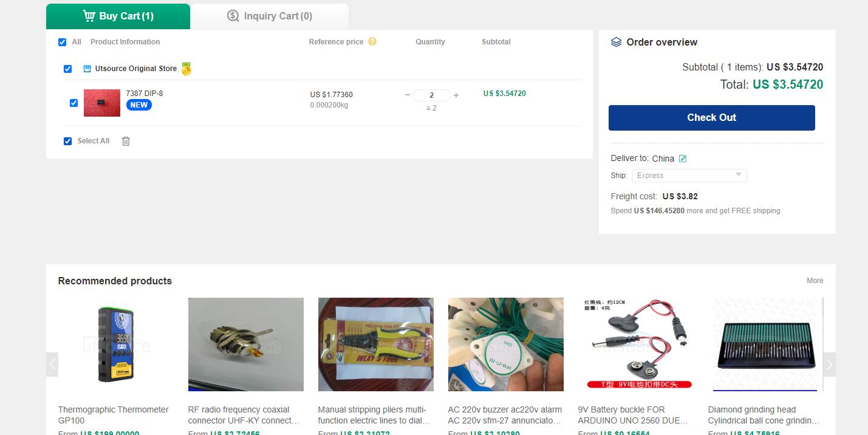This screenshot has width=868, height=435.
Task: Open the Express shipping dropdown
Action: 689,176
